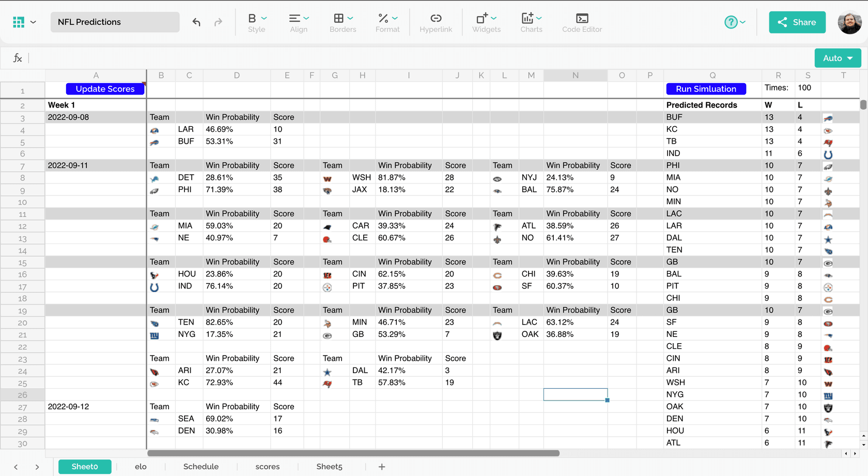868x476 pixels.
Task: Click the undo arrow icon
Action: click(x=196, y=22)
